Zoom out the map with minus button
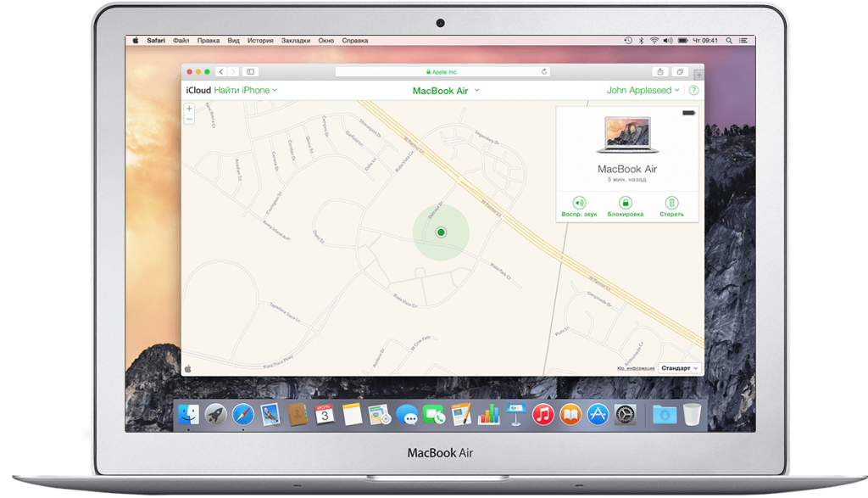The height and width of the screenshot is (498, 868). (x=189, y=120)
